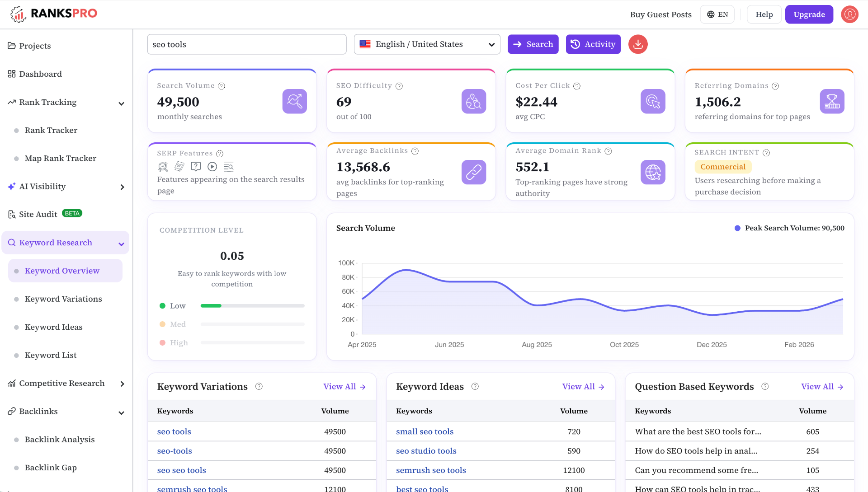
Task: Click the Cost Per Click cursor icon
Action: pos(653,101)
